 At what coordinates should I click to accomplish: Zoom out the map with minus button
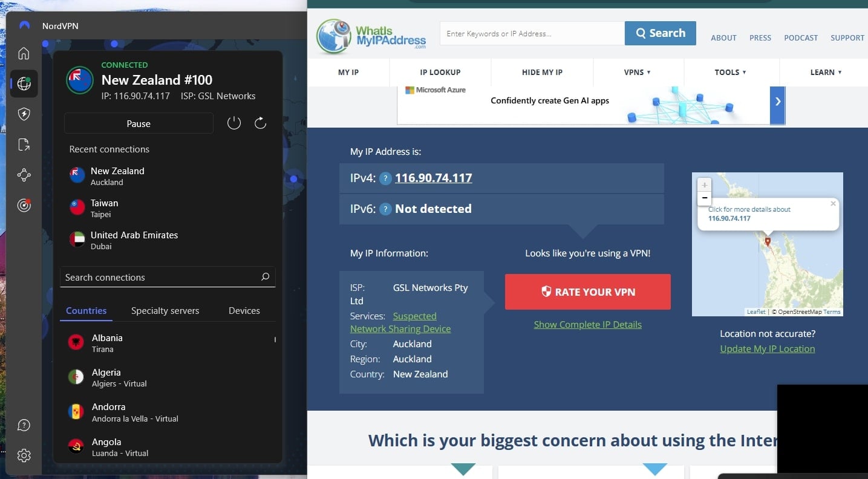[x=703, y=198]
